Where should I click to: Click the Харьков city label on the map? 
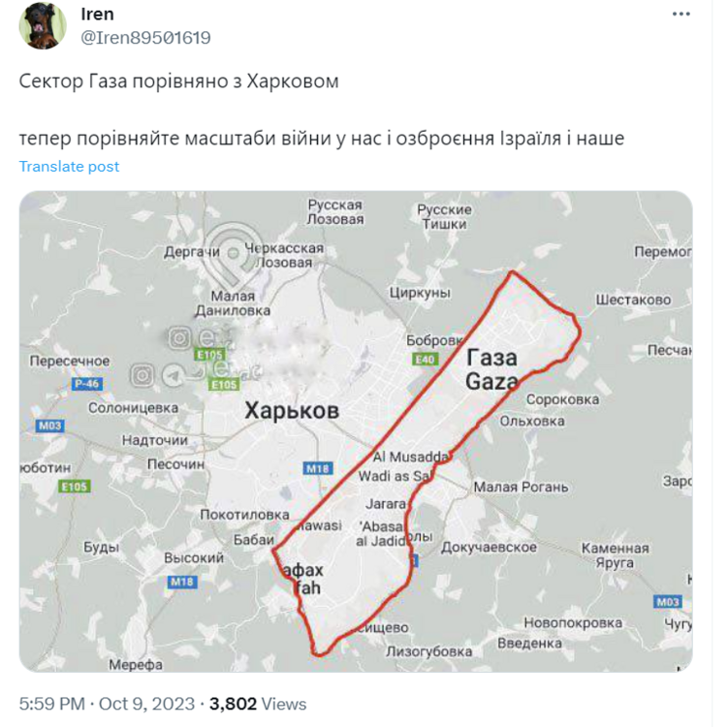click(292, 411)
